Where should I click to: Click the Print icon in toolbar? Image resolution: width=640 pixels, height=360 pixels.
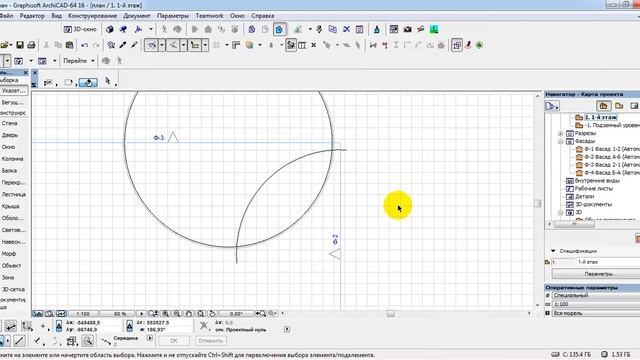point(31,45)
